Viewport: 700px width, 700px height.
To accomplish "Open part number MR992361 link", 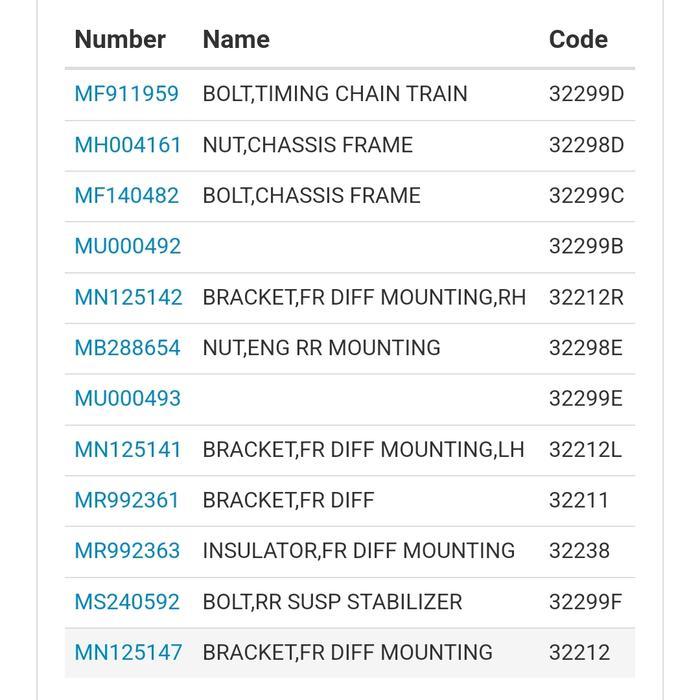I will pyautogui.click(x=127, y=500).
